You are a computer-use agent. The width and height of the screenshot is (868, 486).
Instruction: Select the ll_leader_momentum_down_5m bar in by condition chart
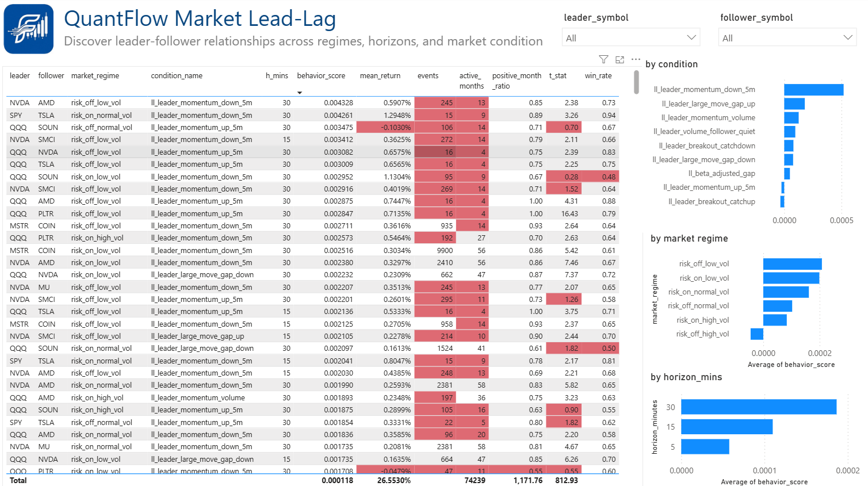coord(813,90)
